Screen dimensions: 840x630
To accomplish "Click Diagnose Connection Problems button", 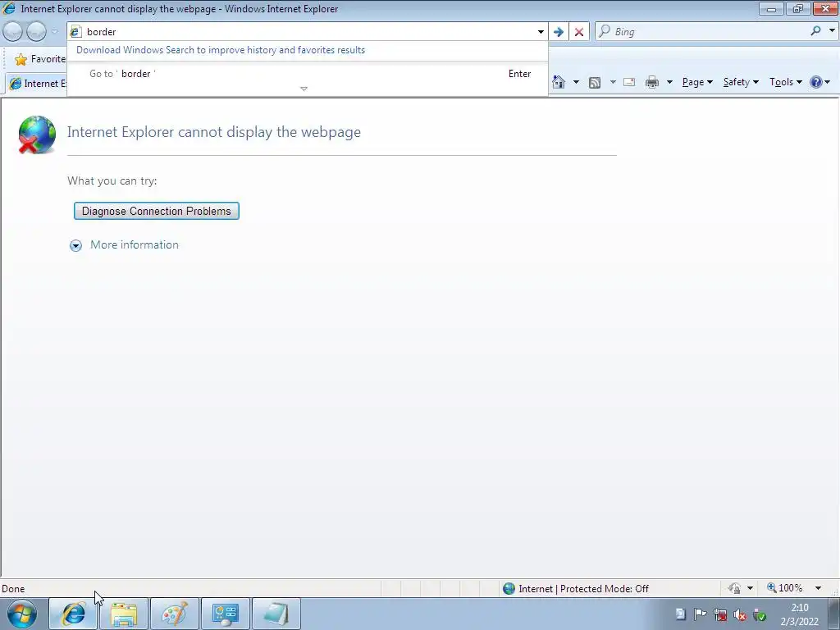I will [157, 211].
